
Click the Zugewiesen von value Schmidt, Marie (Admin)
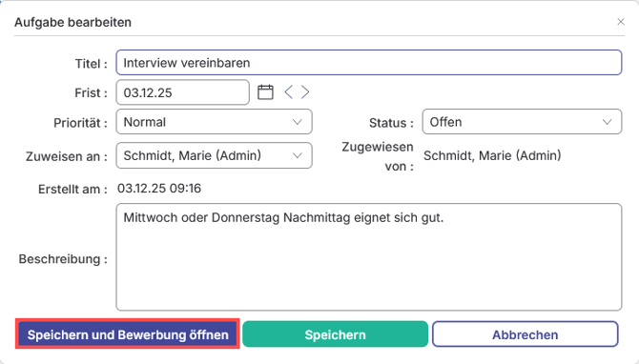point(492,155)
